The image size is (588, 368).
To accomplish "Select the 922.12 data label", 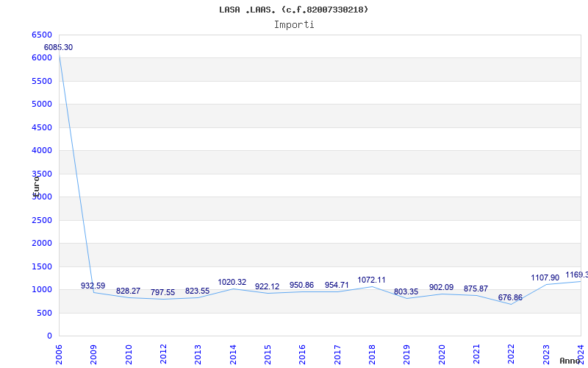I will tap(267, 286).
